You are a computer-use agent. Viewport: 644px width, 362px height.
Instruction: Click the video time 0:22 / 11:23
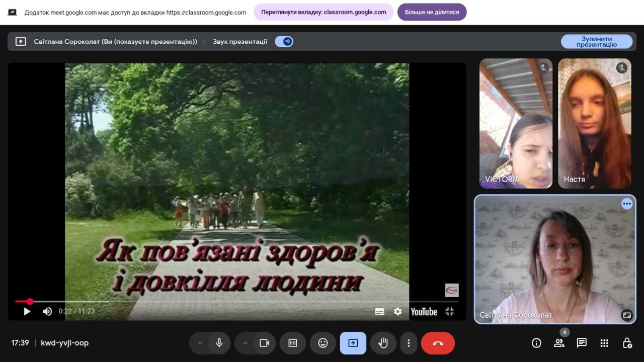coord(76,311)
